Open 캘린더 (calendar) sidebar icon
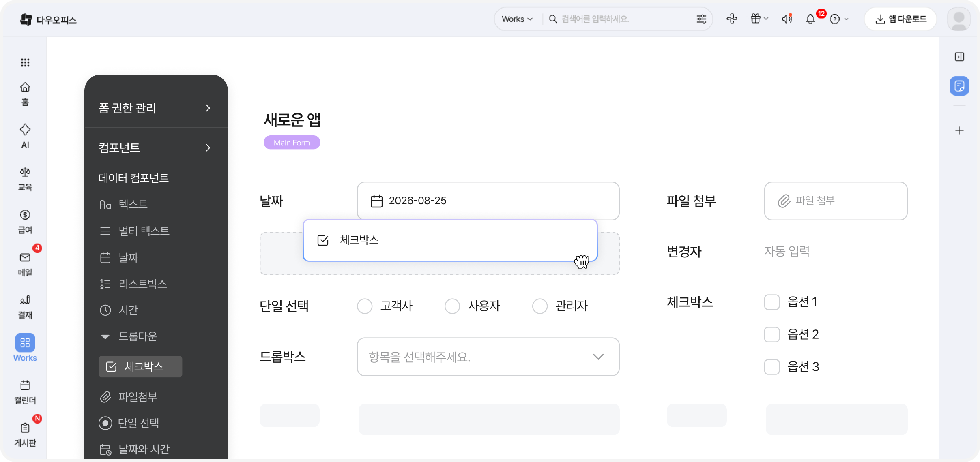The height and width of the screenshot is (462, 980). (25, 392)
